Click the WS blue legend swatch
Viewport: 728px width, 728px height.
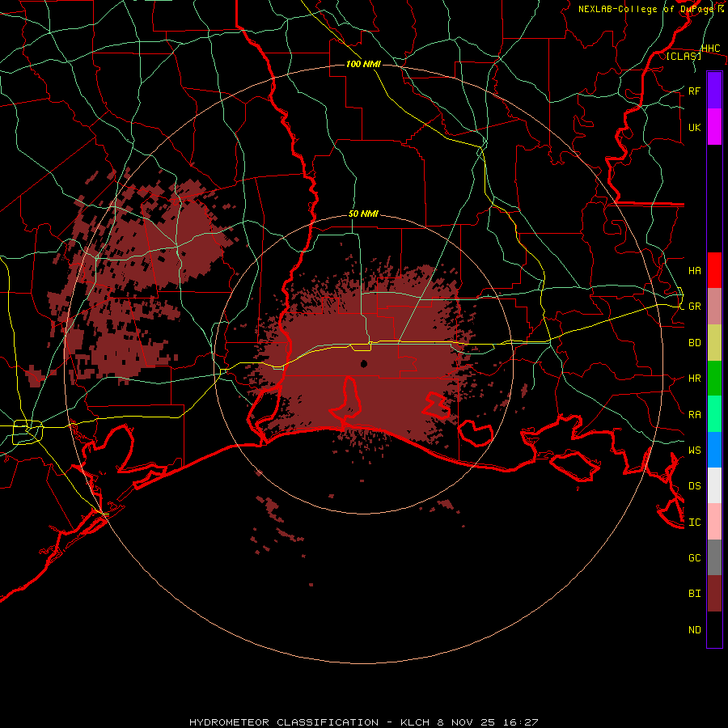click(x=714, y=450)
